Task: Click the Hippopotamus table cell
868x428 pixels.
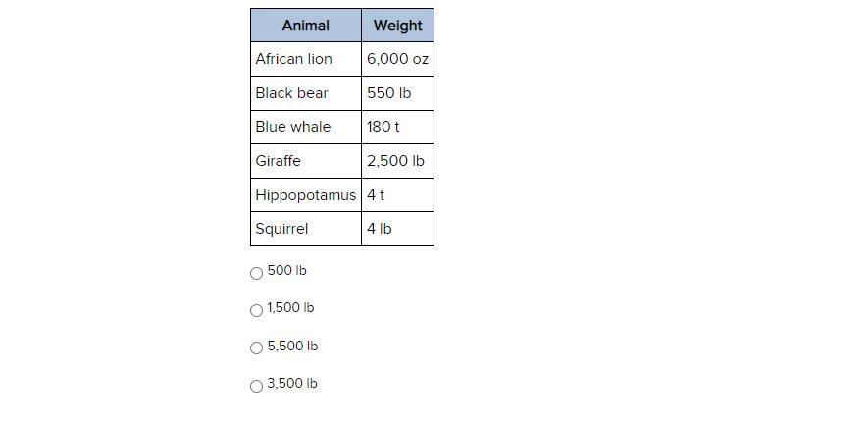Action: pos(305,195)
